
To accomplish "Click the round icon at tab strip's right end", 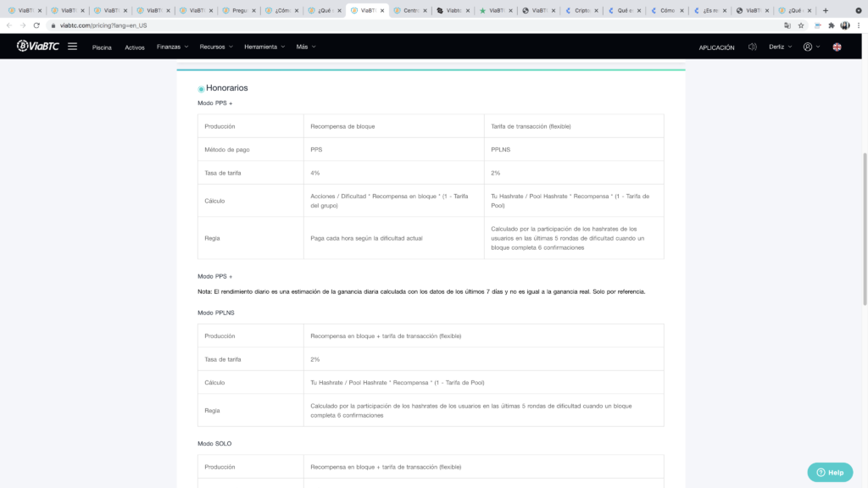I will (x=859, y=10).
